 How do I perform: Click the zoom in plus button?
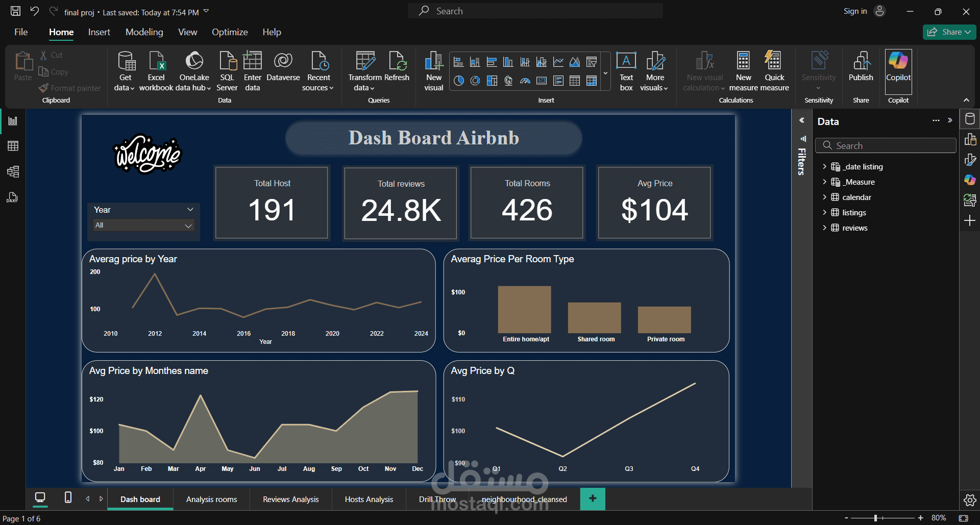pyautogui.click(x=920, y=518)
